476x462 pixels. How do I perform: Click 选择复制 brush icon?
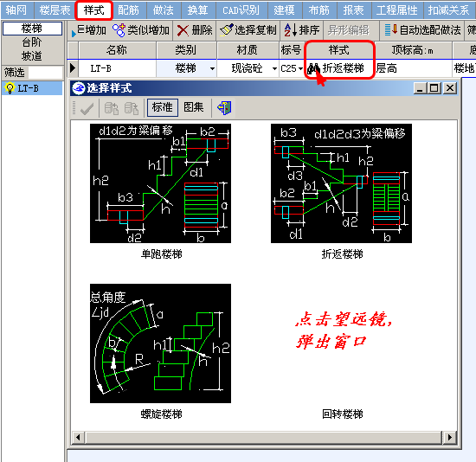tap(226, 30)
